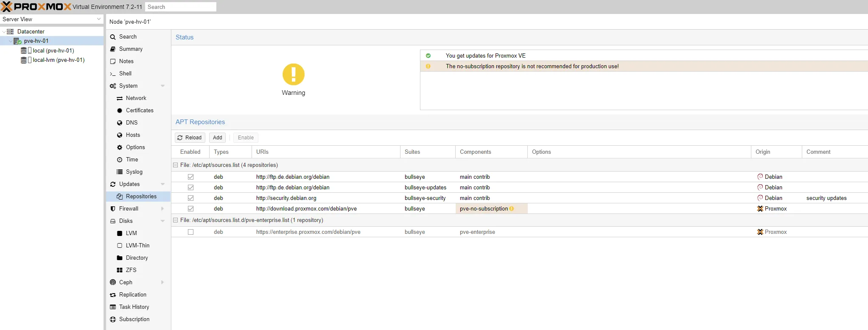Click the Updates refresh icon

tap(113, 184)
